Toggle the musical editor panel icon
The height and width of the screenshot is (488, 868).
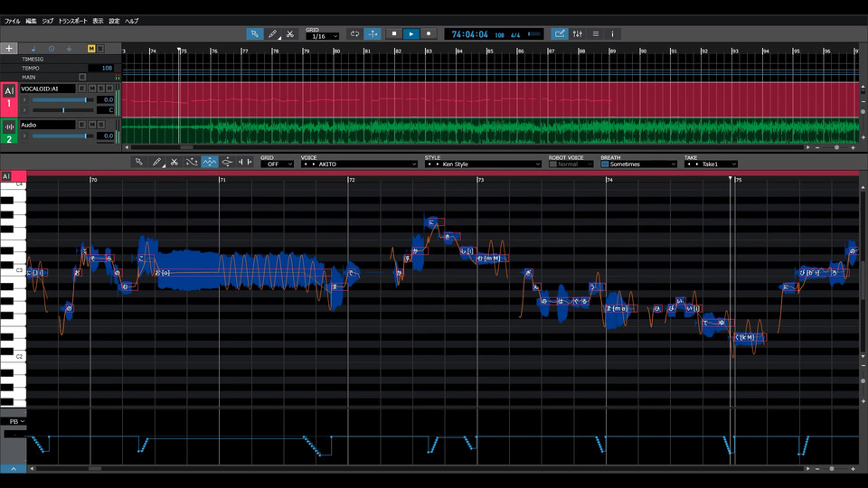pyautogui.click(x=560, y=33)
